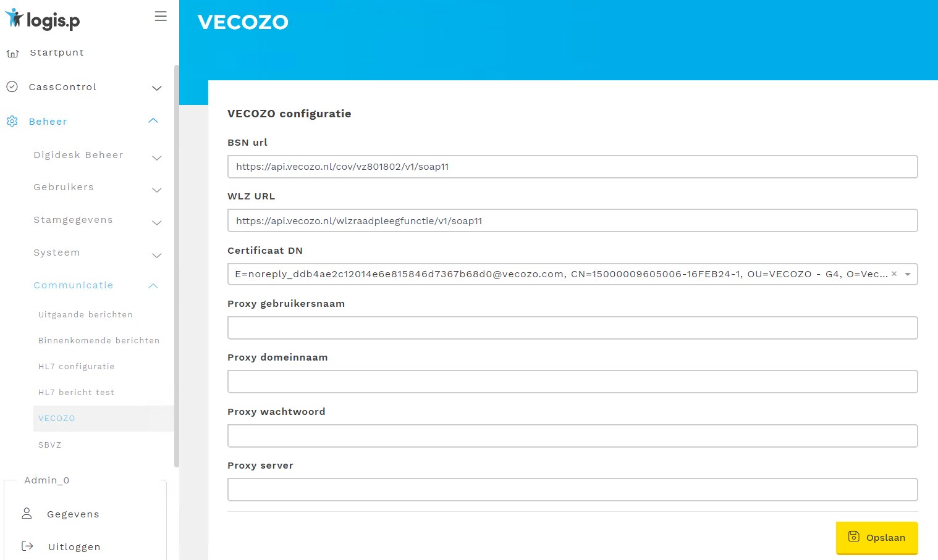
Task: Expand the Gebruikers submenu
Action: 157,190
